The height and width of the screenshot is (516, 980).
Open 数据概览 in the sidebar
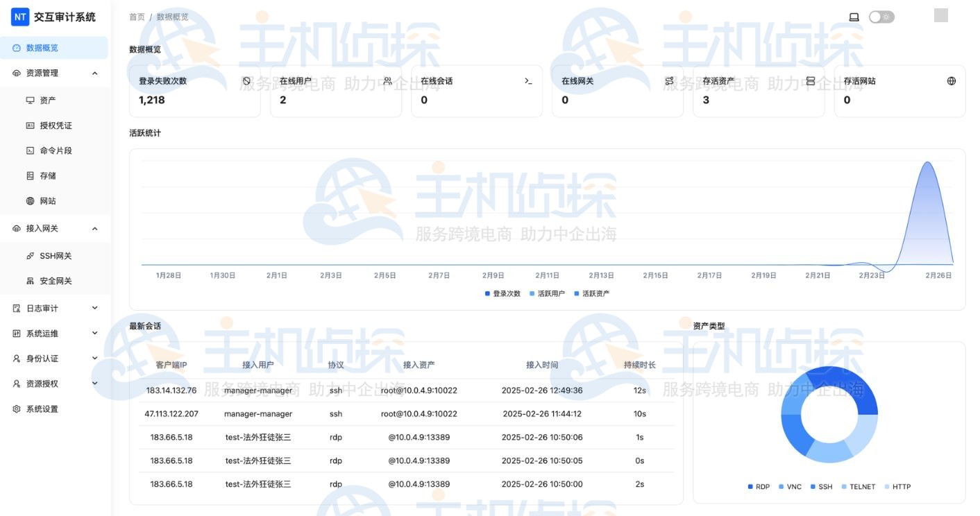coord(54,48)
